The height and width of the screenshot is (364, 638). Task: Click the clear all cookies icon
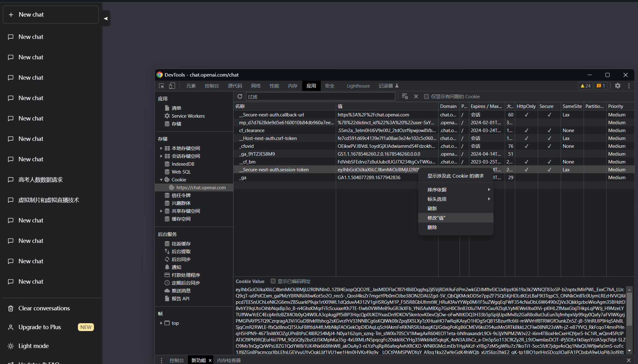coord(405,97)
